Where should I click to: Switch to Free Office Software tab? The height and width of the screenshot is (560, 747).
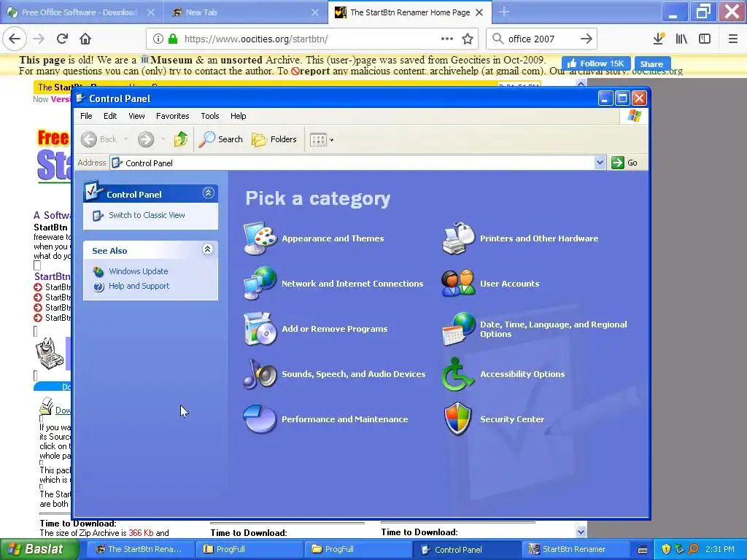[x=80, y=12]
